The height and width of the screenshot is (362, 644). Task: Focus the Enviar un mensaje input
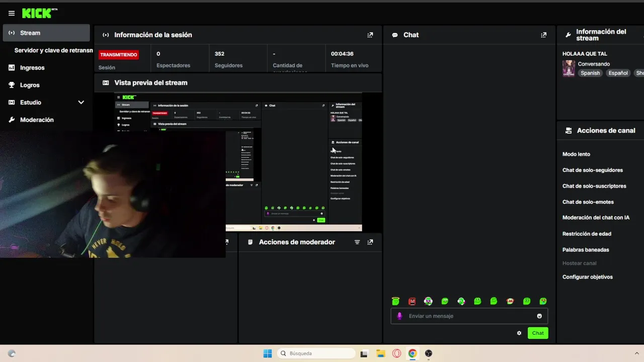tap(469, 316)
